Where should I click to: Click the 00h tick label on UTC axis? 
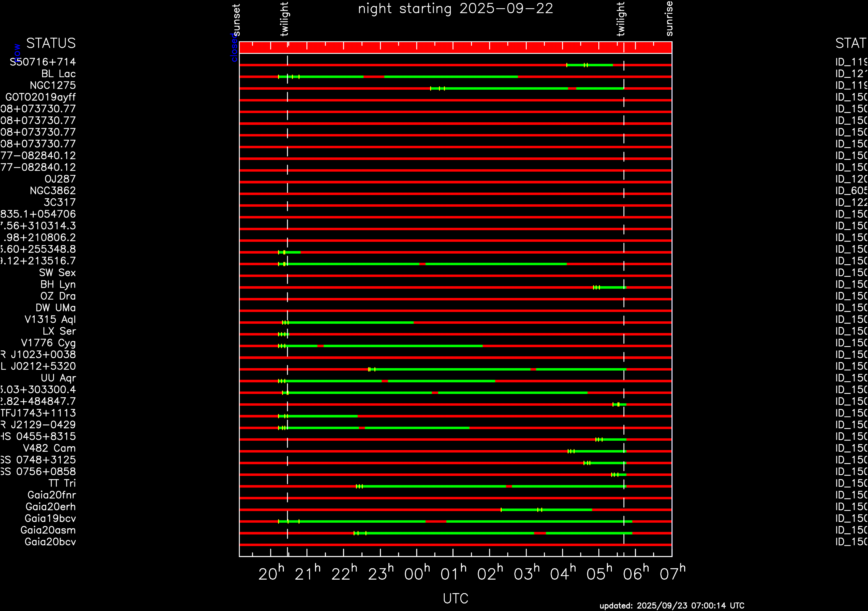(x=417, y=574)
